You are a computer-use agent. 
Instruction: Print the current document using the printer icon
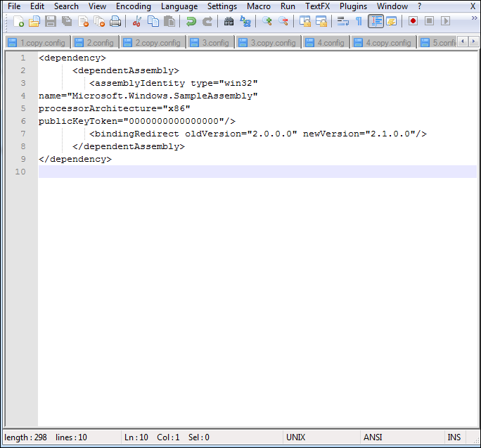pyautogui.click(x=115, y=21)
